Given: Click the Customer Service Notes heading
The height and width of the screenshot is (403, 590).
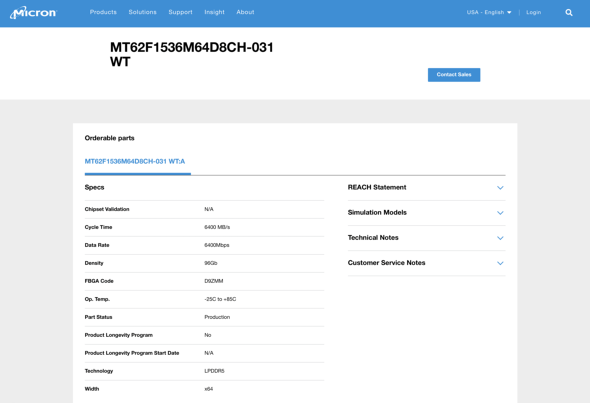Looking at the screenshot, I should [x=386, y=263].
